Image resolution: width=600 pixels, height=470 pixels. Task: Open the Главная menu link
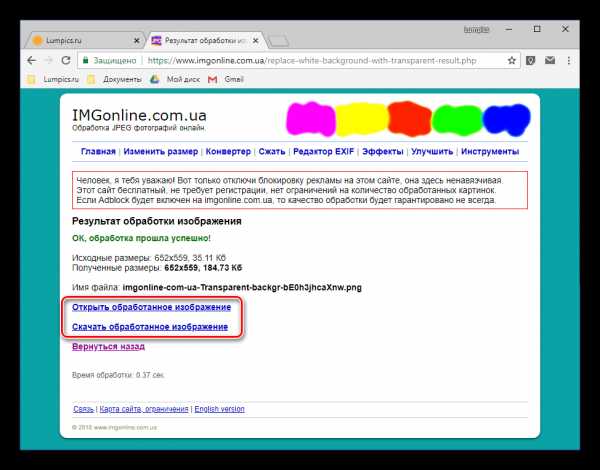98,152
